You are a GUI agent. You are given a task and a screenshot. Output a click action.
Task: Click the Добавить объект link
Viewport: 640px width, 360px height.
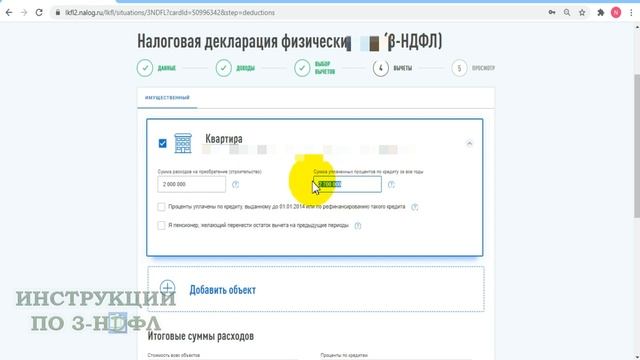coord(222,290)
